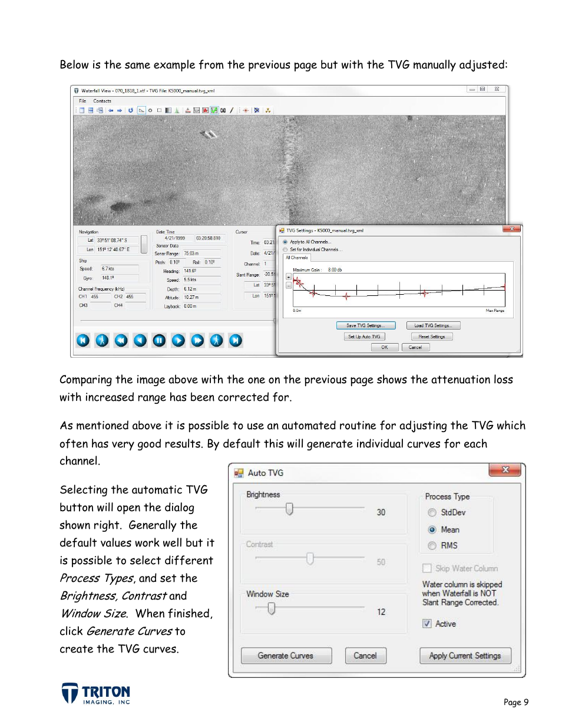Close the TVG Settings dialog
The height and width of the screenshot is (728, 562).
click(512, 229)
